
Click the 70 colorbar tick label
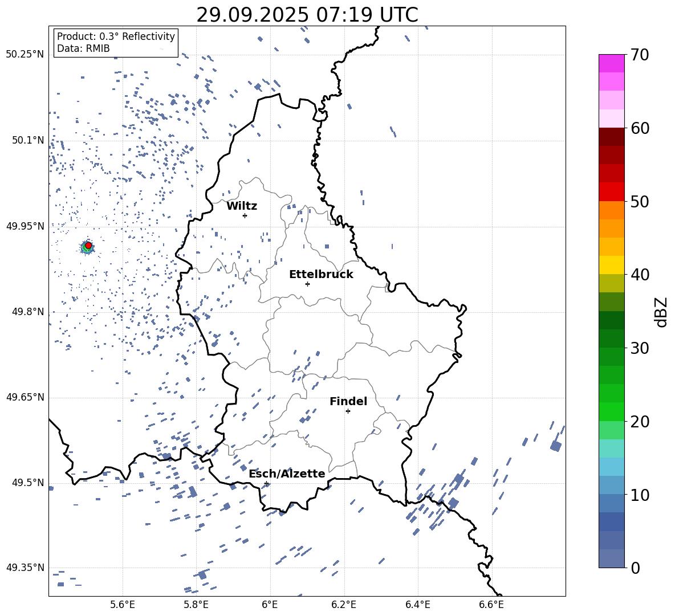pyautogui.click(x=640, y=55)
